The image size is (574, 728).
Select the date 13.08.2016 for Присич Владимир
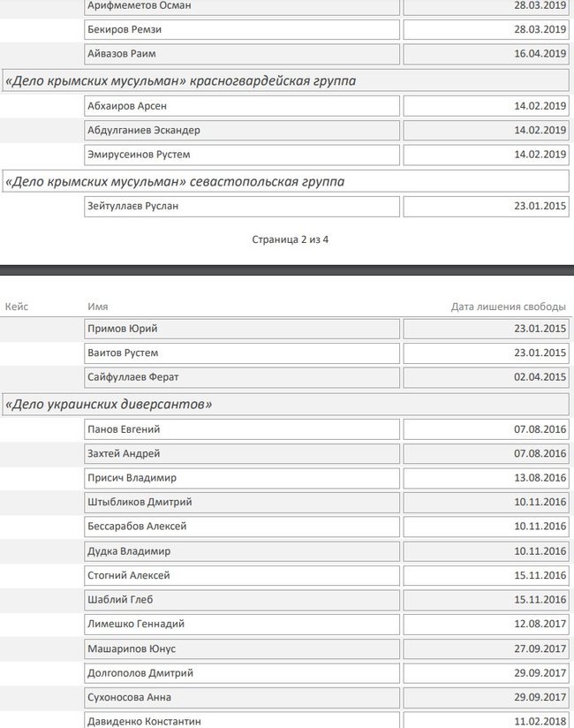(x=485, y=478)
